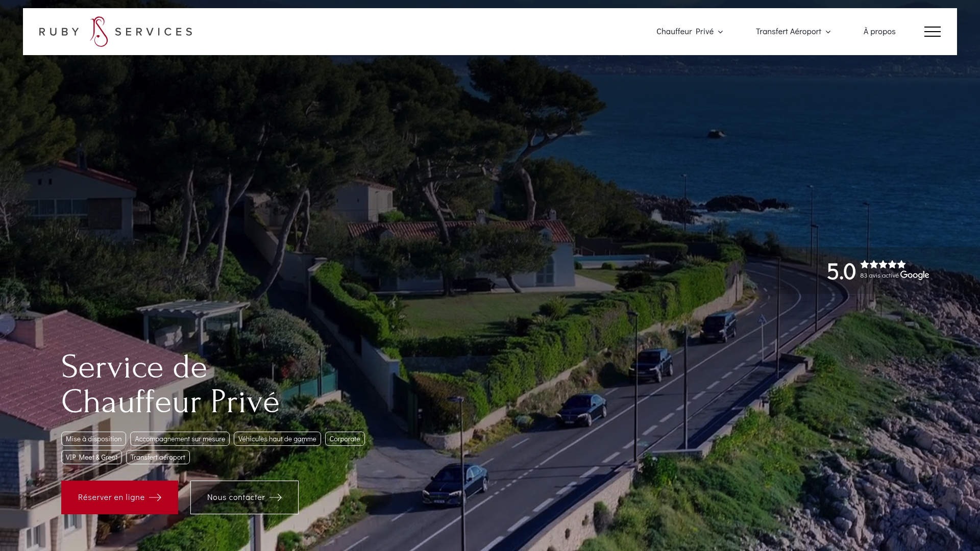Click the 'Service de Chauffeur Privé' heading
Image resolution: width=980 pixels, height=551 pixels.
pyautogui.click(x=170, y=384)
